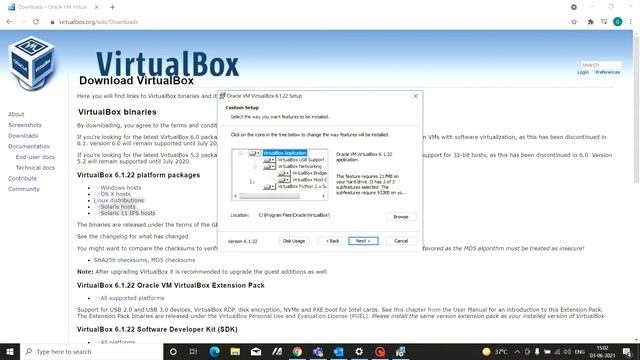Reload the page with refresh icon
Viewport: 640px width, 360px height.
36,22
